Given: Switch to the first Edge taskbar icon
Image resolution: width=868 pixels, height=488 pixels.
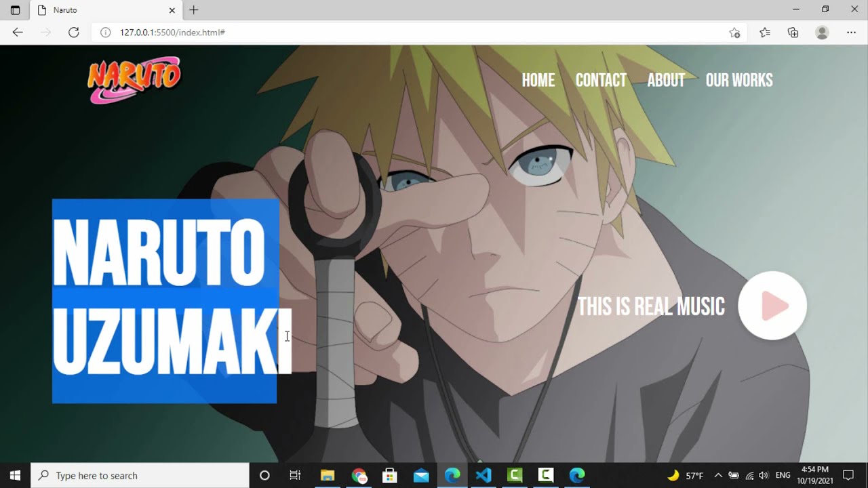Looking at the screenshot, I should pos(452,475).
